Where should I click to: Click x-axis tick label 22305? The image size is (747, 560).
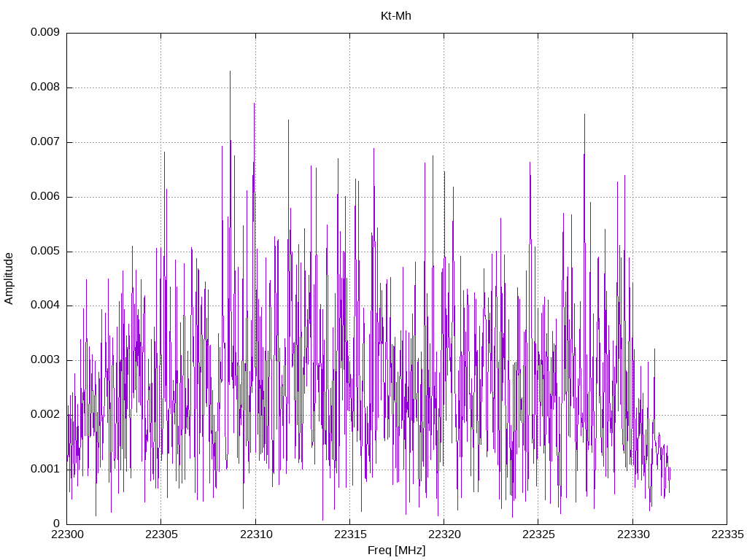click(161, 534)
